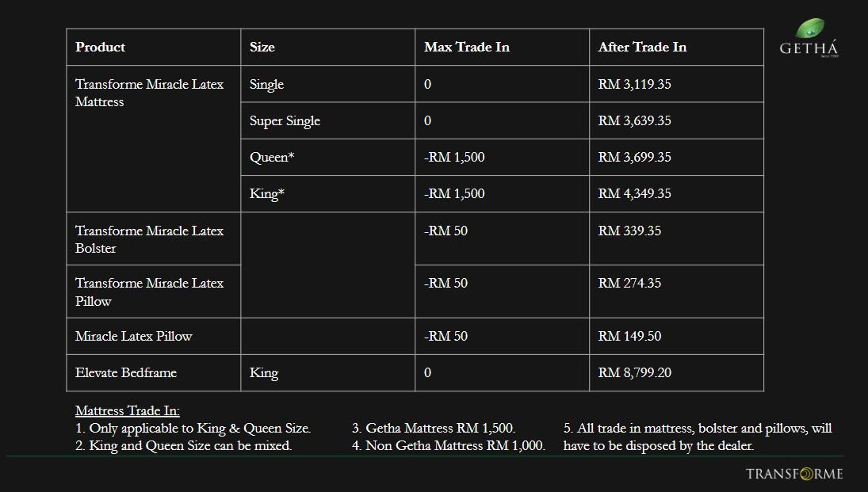The width and height of the screenshot is (868, 492).
Task: Select the Product column header
Action: point(101,48)
